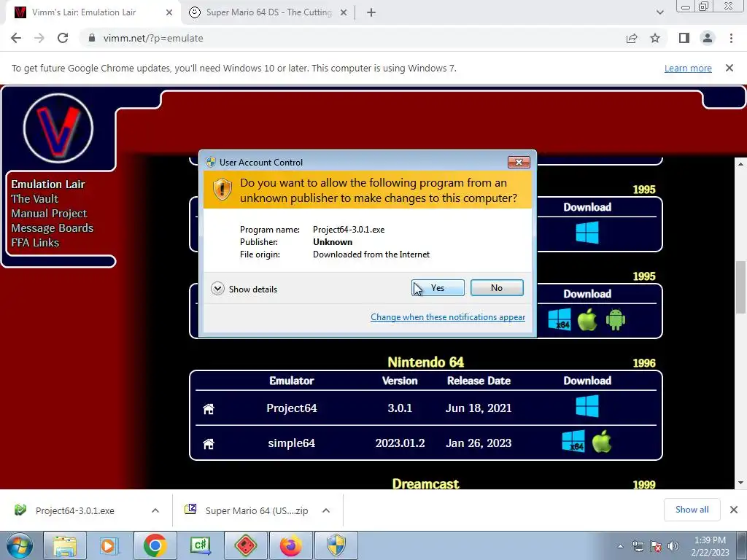Click Learn more about Chrome updates
Viewport: 747px width, 560px height.
tap(688, 68)
